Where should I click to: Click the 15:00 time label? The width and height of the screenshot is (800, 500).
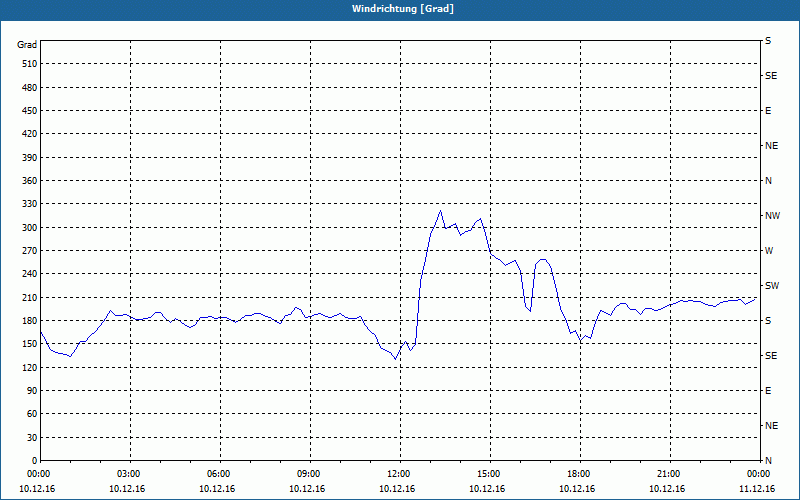pyautogui.click(x=490, y=474)
